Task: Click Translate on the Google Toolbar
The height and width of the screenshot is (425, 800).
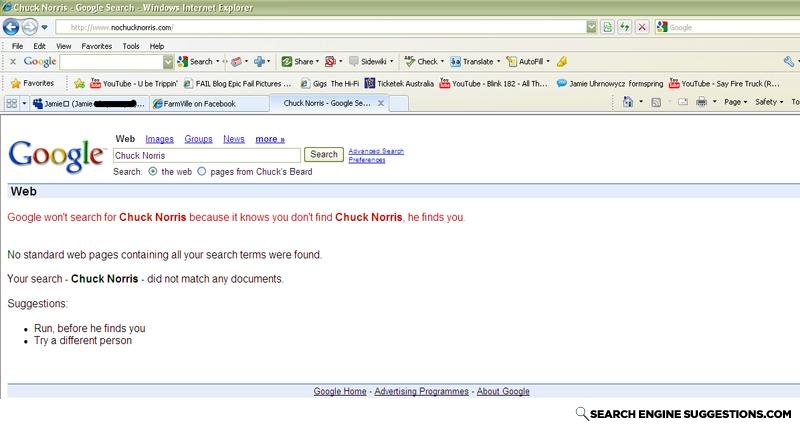Action: [x=472, y=62]
